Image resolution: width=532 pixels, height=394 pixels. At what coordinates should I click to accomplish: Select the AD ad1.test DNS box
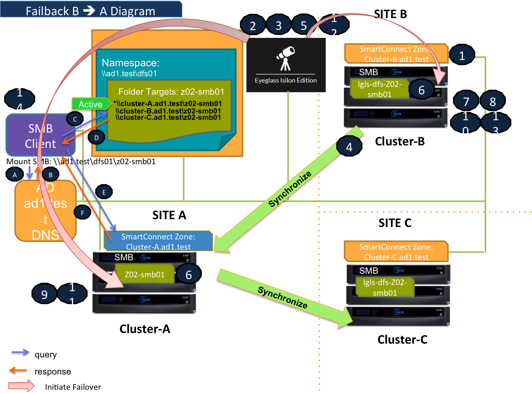[x=45, y=211]
